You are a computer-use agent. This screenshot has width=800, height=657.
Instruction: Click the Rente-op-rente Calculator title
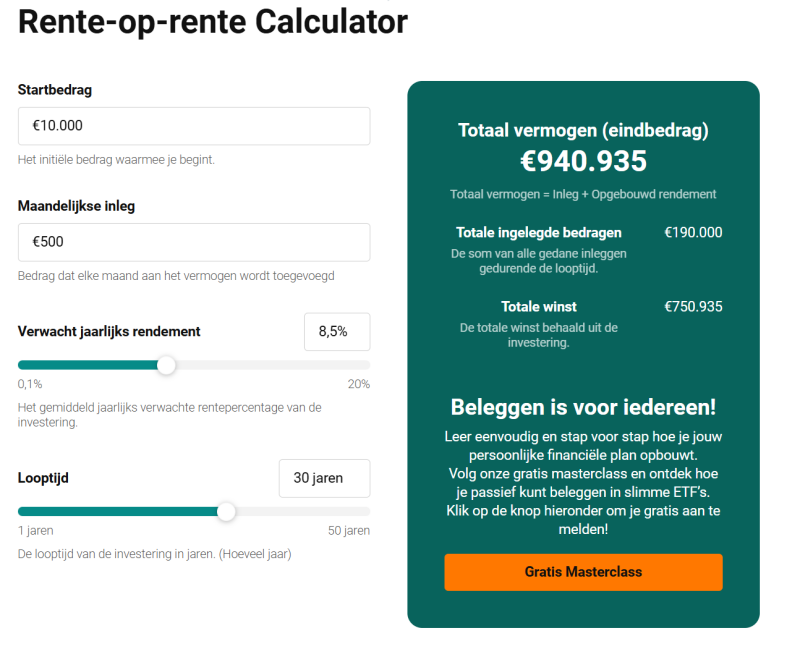[213, 22]
